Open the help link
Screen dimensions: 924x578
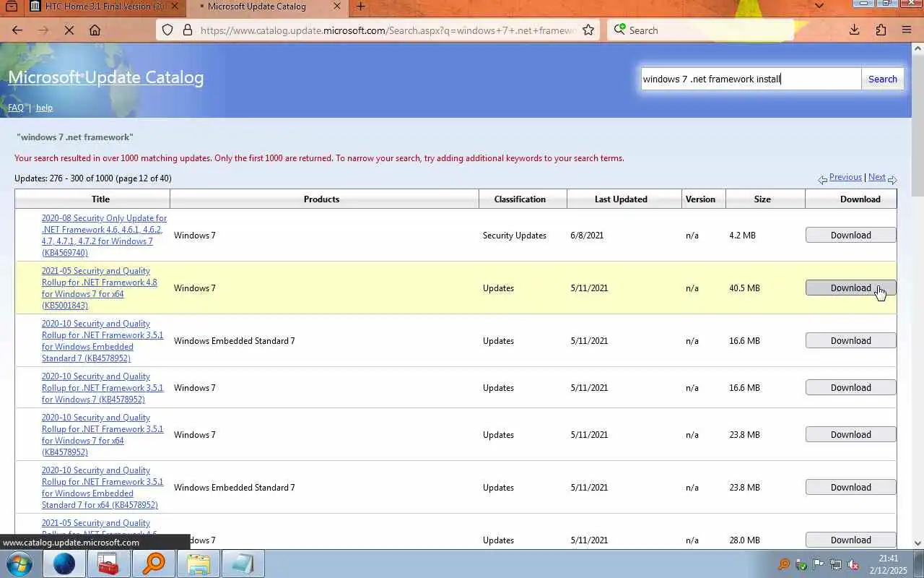44,108
